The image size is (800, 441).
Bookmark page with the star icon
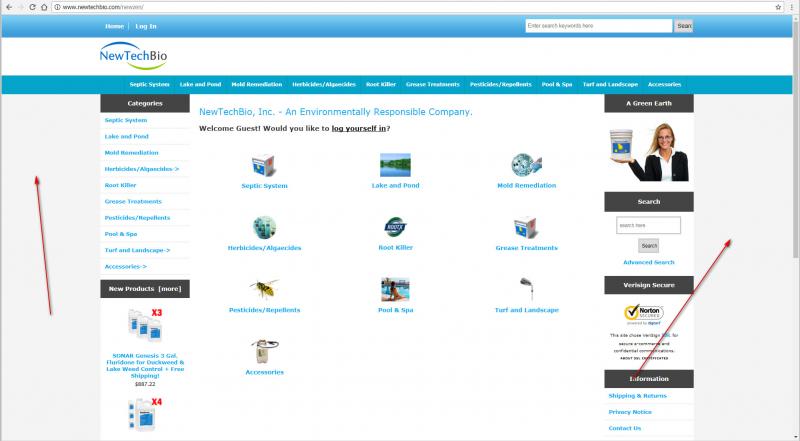tap(778, 7)
